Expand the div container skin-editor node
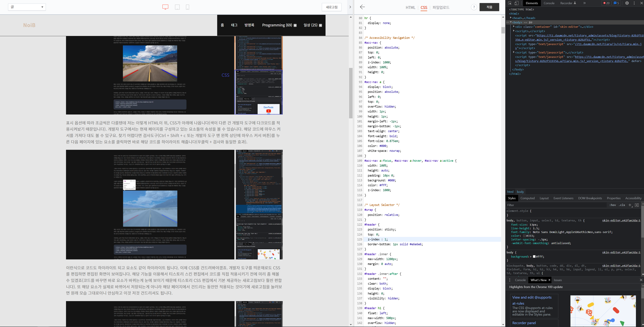Image resolution: width=644 pixels, height=327 pixels. pos(514,27)
